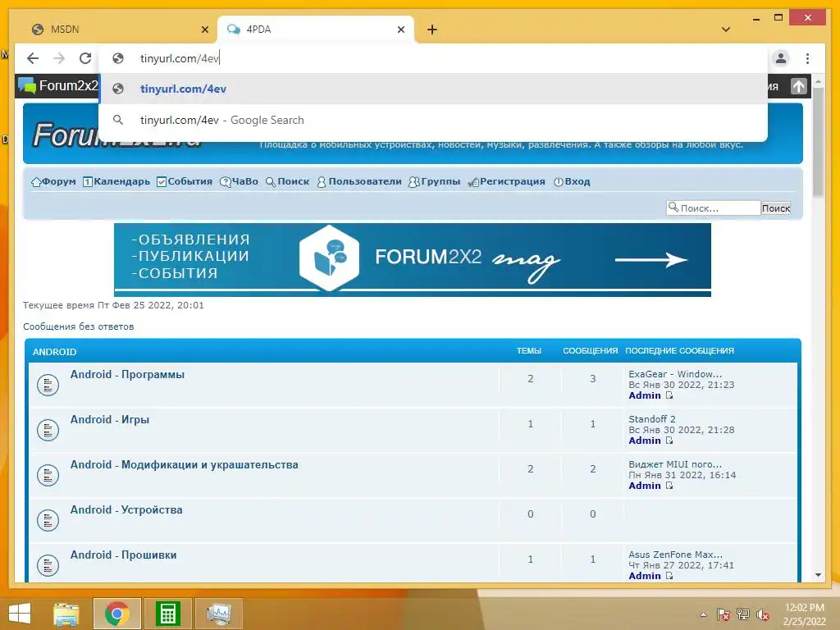840x630 pixels.
Task: Close the MSDN tab
Action: 204,30
